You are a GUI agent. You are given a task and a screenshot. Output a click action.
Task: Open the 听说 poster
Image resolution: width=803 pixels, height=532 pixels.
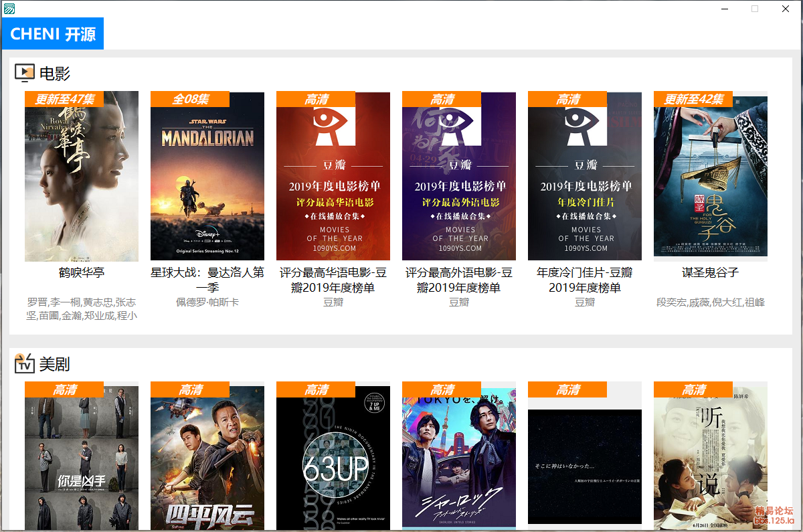pyautogui.click(x=711, y=456)
